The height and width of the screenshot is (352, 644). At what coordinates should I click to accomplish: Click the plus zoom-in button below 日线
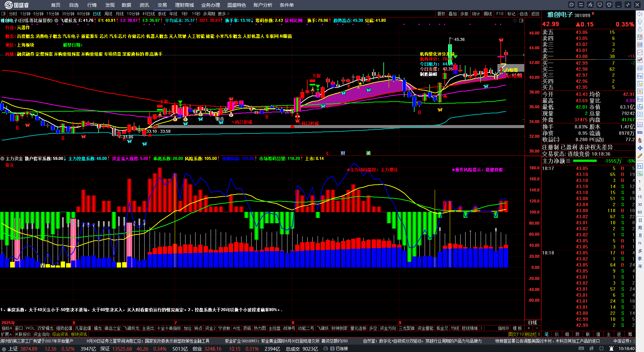(x=529, y=328)
